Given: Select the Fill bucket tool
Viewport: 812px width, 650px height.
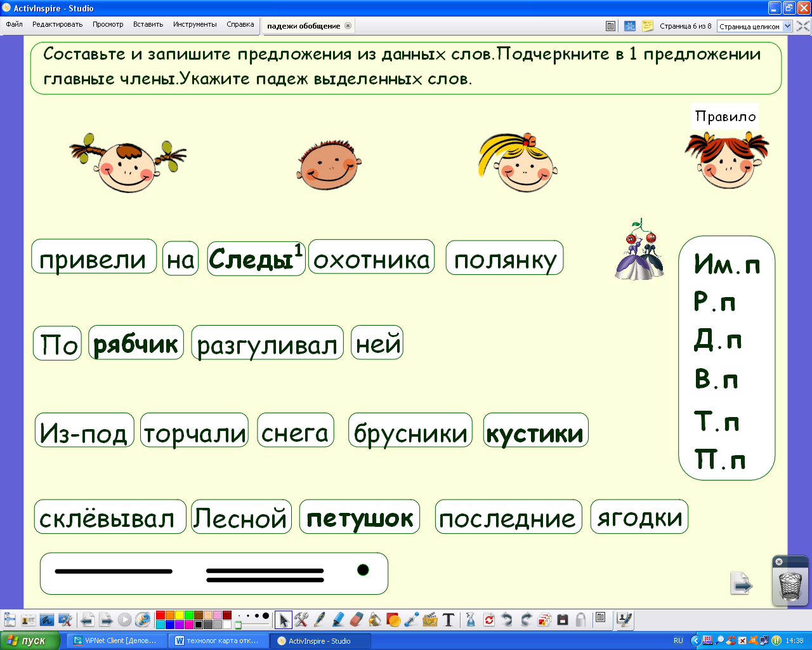Looking at the screenshot, I should click(x=375, y=620).
